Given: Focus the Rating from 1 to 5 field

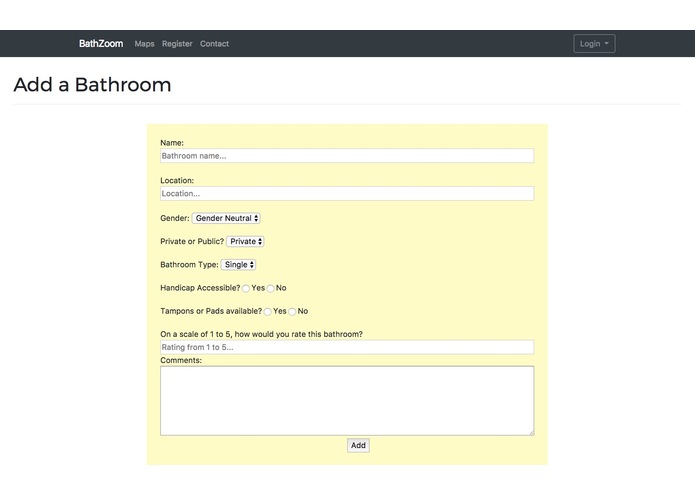Looking at the screenshot, I should pos(347,347).
